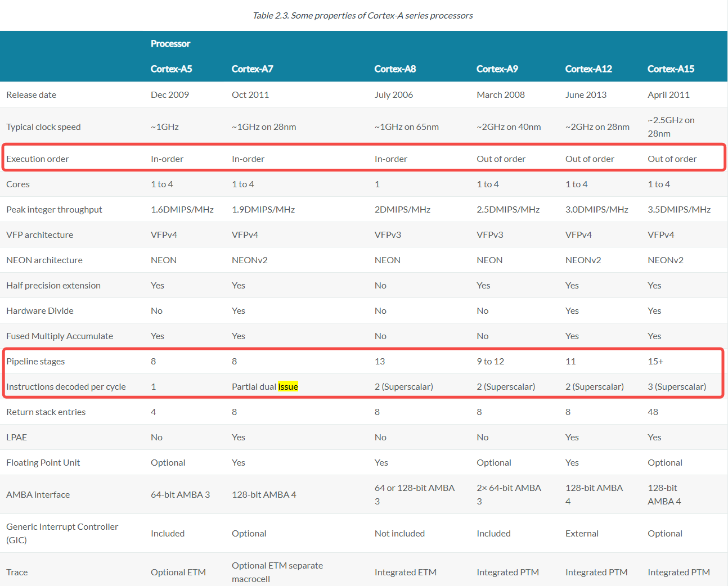Screen dimensions: 728x586
Task: Click the 'June 2013' release date cell
Action: tap(586, 95)
